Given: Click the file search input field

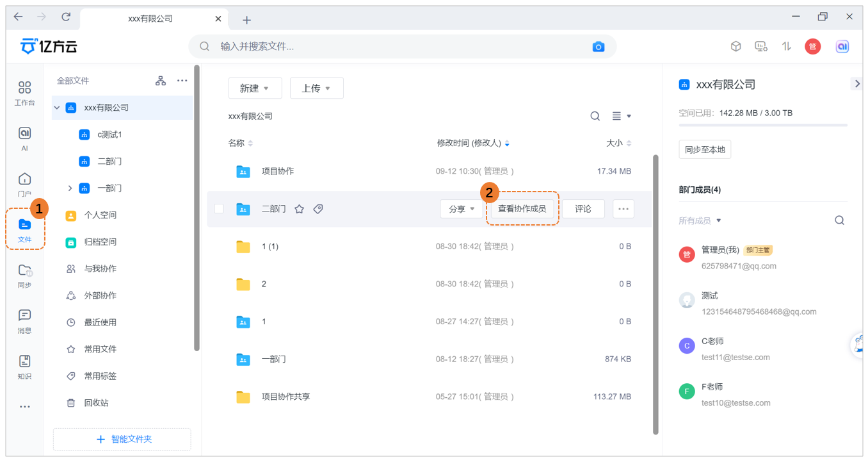Looking at the screenshot, I should click(402, 46).
